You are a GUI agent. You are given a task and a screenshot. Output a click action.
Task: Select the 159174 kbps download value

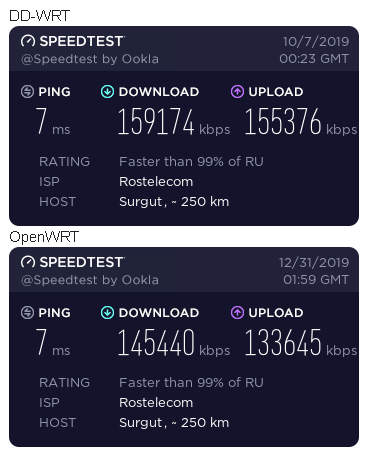click(x=174, y=121)
